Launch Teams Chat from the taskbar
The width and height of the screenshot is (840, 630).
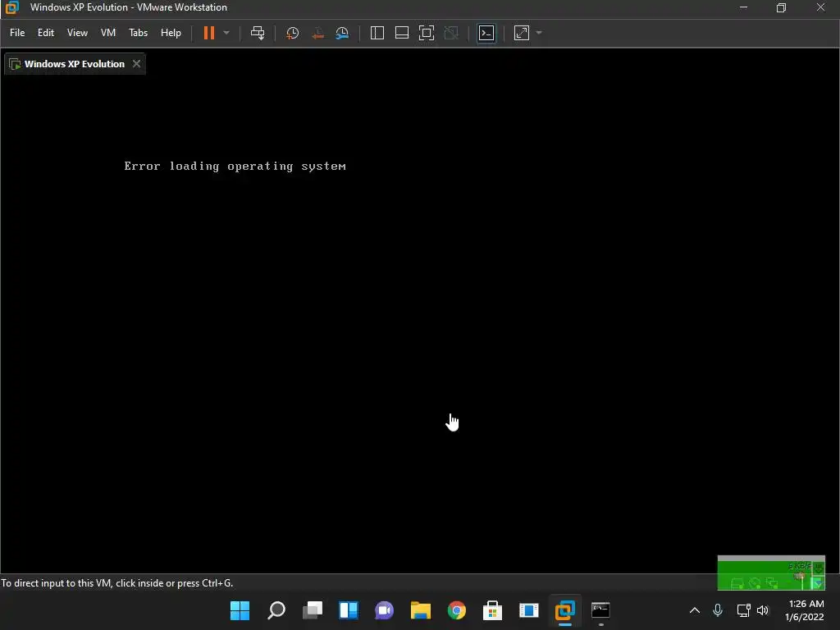[x=384, y=610]
